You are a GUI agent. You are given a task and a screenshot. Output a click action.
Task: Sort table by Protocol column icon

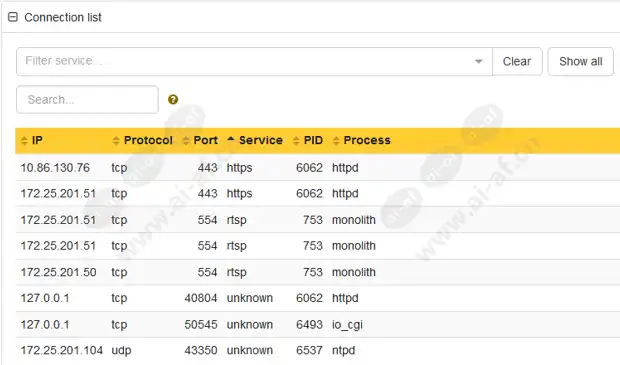116,140
